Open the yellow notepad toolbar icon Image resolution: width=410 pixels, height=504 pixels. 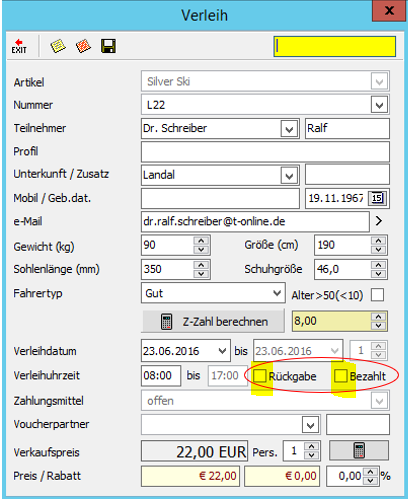(x=58, y=46)
